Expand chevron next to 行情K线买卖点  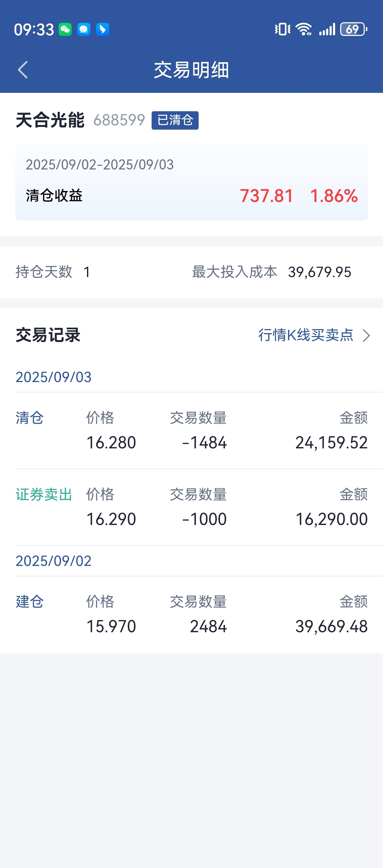click(x=366, y=335)
